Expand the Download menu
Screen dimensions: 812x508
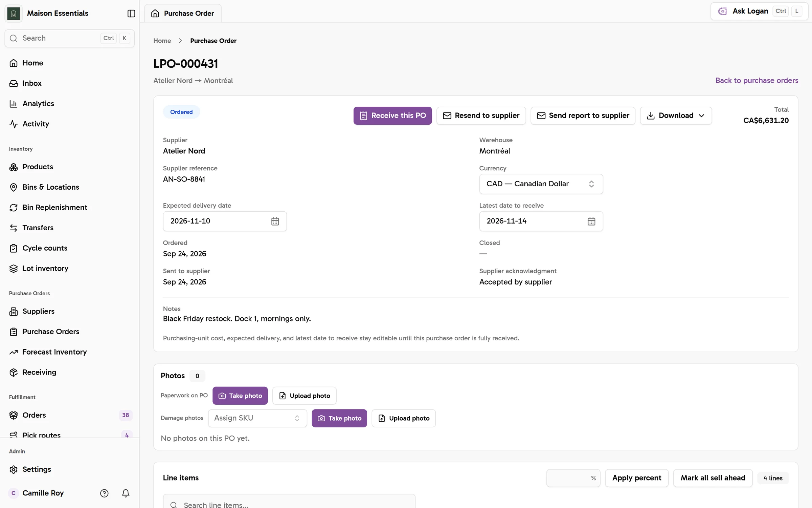coord(676,115)
